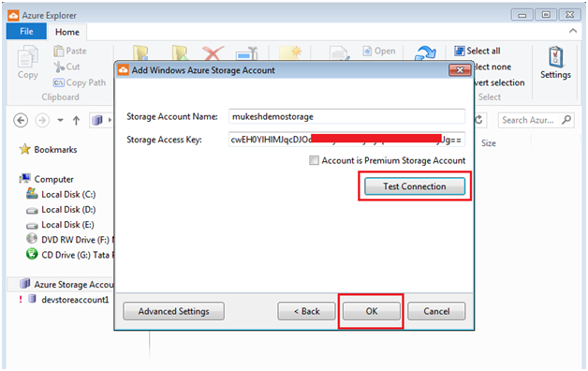Open the File menu tab
This screenshot has height=371, width=588.
[26, 32]
